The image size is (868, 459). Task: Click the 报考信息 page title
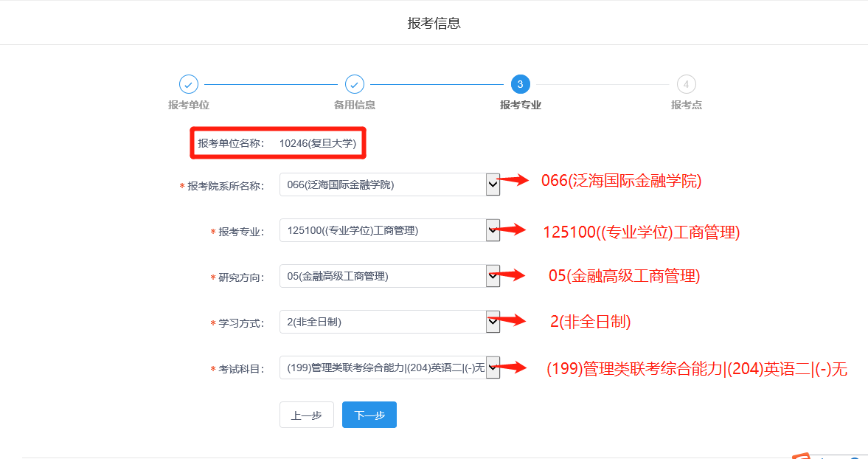tap(434, 23)
